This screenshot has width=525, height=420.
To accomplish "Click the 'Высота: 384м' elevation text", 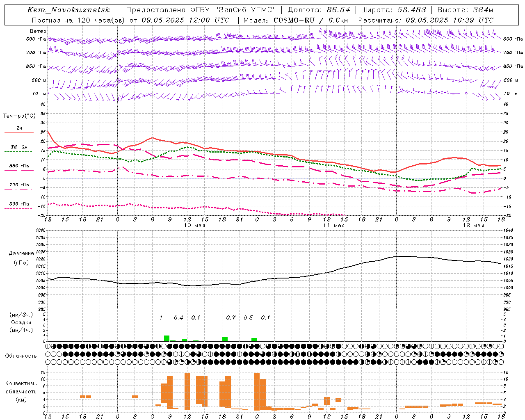I will 465,10.
